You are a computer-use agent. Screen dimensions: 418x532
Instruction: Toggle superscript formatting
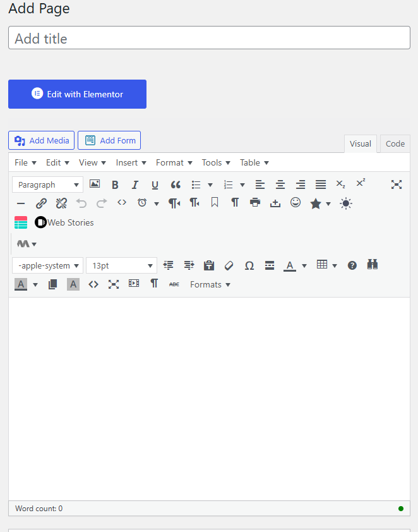pos(361,183)
